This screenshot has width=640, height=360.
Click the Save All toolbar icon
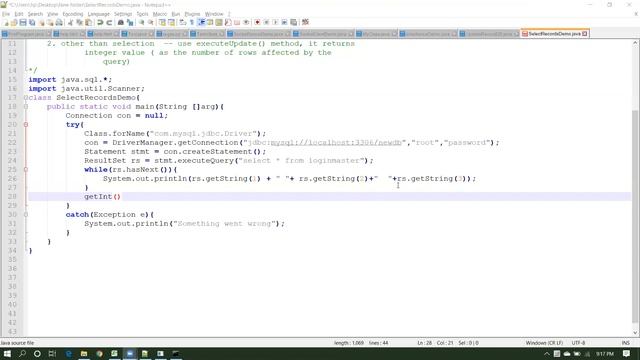point(32,22)
